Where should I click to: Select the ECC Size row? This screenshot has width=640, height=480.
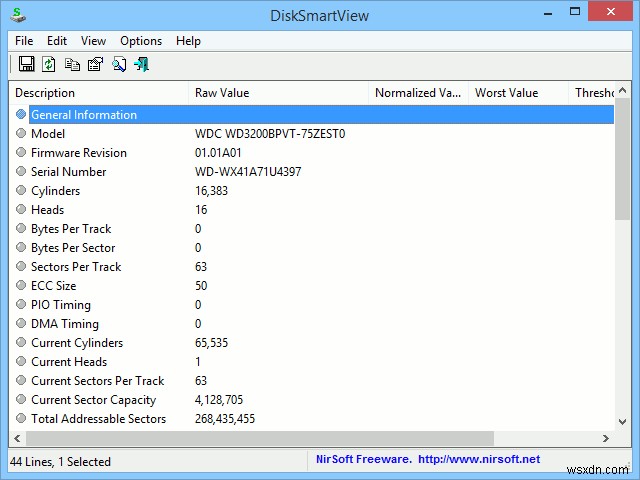[312, 285]
